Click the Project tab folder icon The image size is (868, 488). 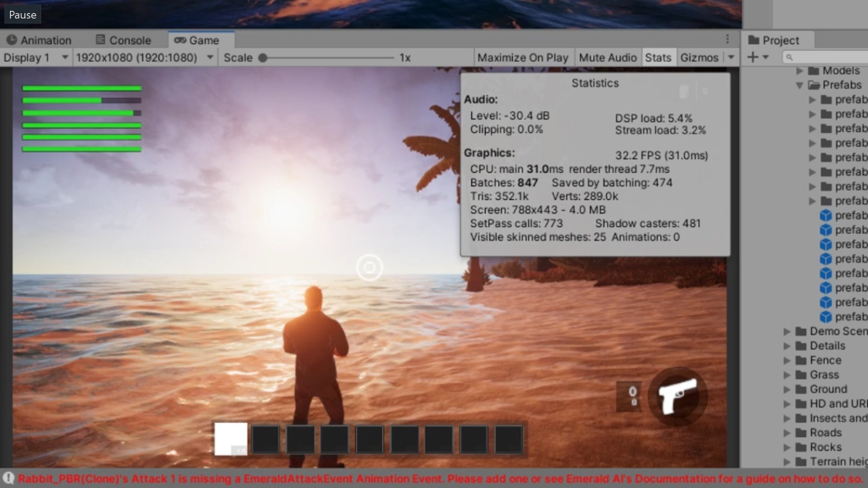pos(754,40)
